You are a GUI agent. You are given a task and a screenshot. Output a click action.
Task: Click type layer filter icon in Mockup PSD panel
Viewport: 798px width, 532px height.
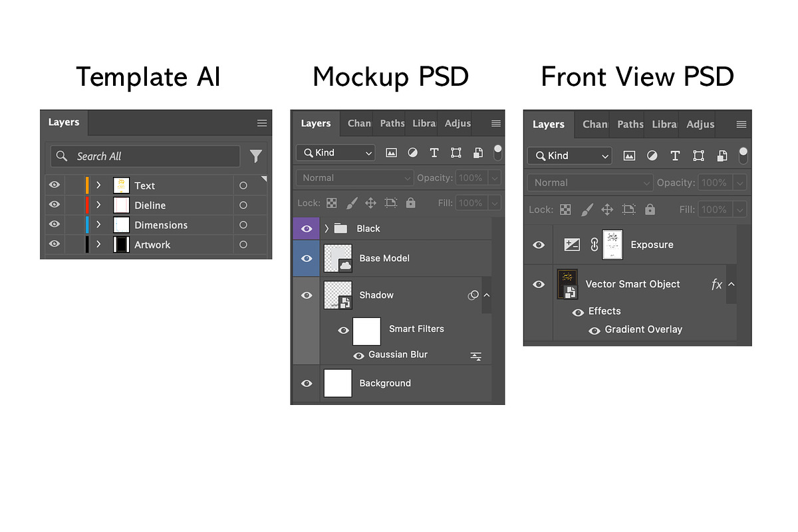(x=434, y=153)
